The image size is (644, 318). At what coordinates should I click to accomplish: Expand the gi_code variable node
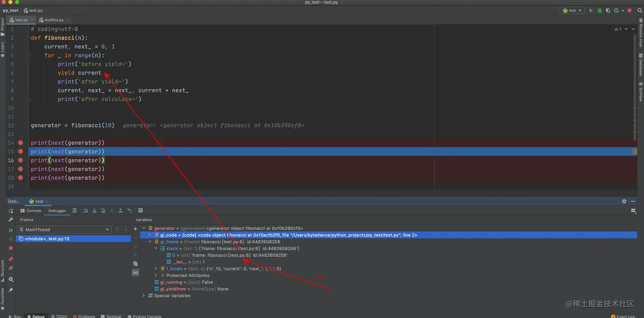(149, 235)
